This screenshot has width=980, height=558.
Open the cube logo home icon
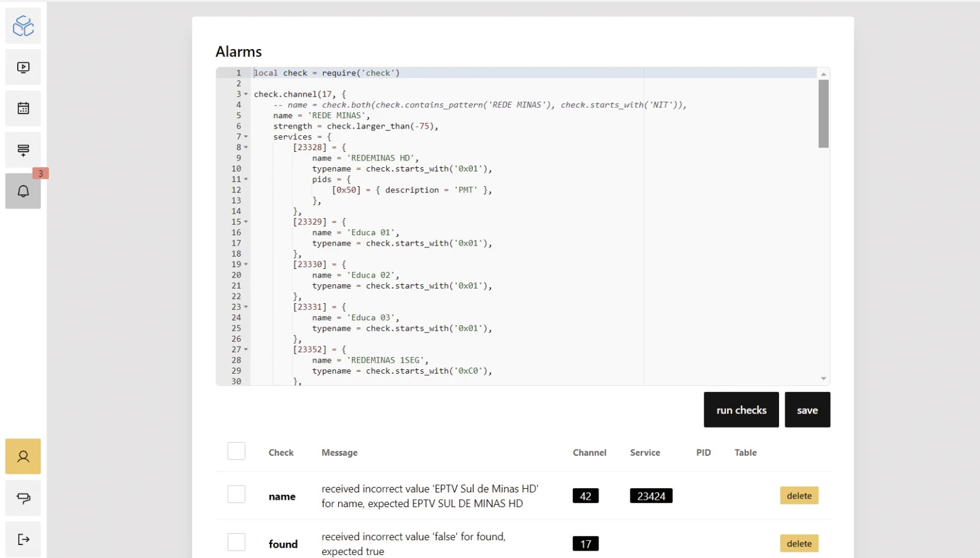click(23, 26)
